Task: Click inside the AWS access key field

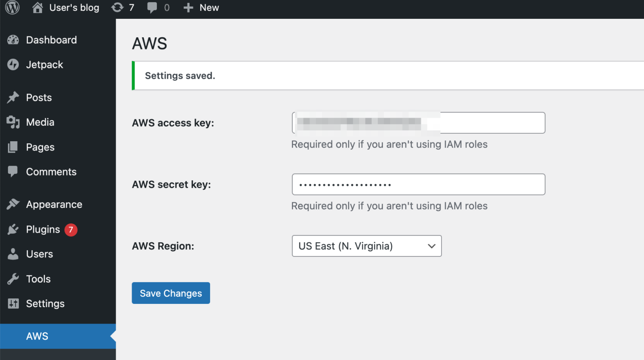Action: (x=418, y=123)
